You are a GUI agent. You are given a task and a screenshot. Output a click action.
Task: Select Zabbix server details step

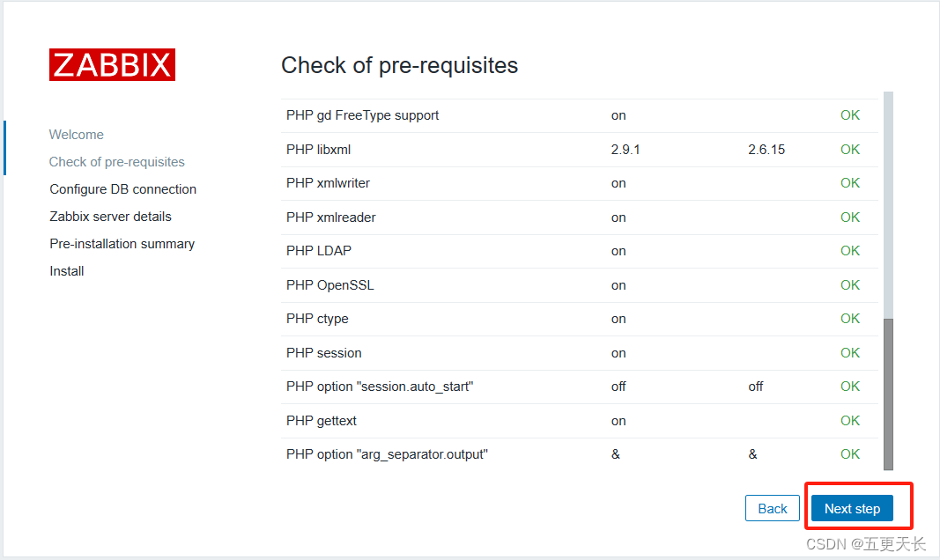pyautogui.click(x=110, y=217)
